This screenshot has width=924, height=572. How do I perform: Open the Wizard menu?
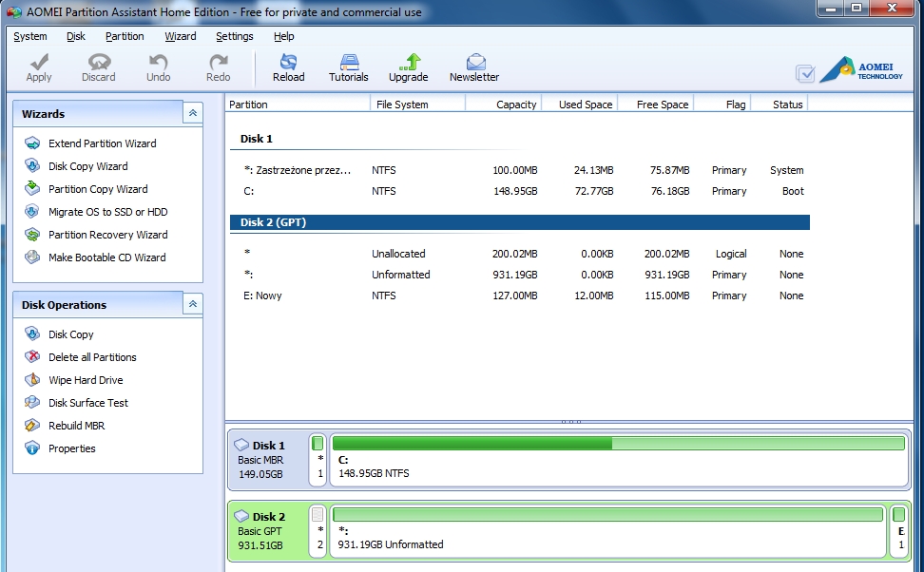point(181,36)
